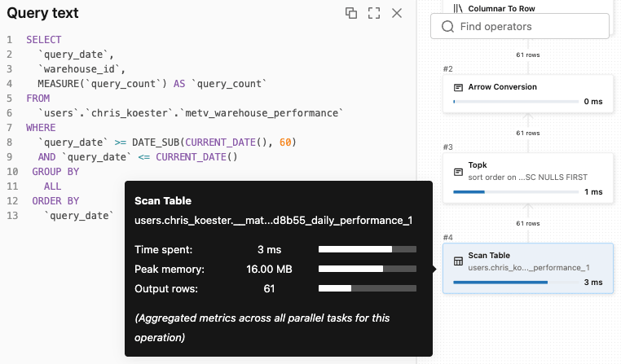The image size is (621, 364).
Task: Click ALL keyword on line 11
Action: click(53, 186)
